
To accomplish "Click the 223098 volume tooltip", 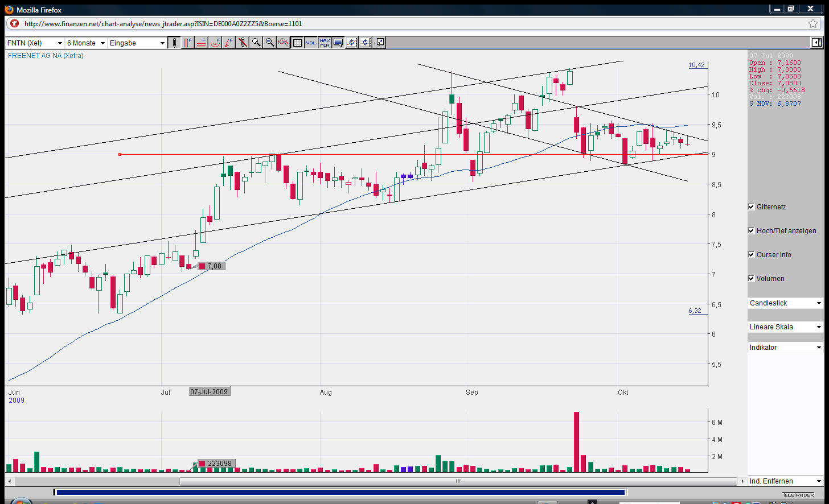I will 216,464.
